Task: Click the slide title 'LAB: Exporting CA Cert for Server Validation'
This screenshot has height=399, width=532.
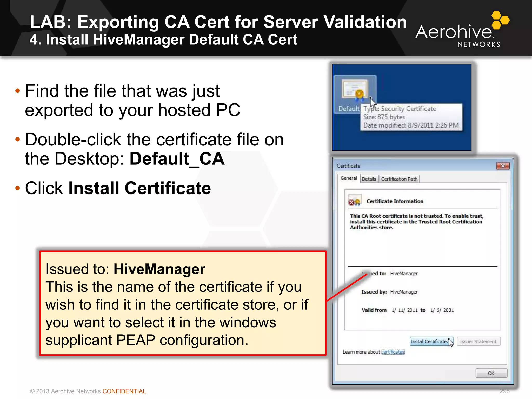Action: (x=218, y=22)
